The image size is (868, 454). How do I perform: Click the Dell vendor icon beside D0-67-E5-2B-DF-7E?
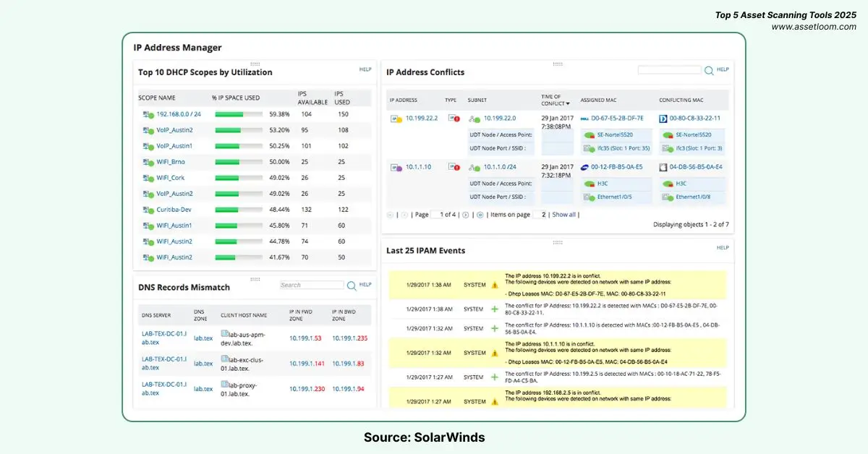(585, 118)
